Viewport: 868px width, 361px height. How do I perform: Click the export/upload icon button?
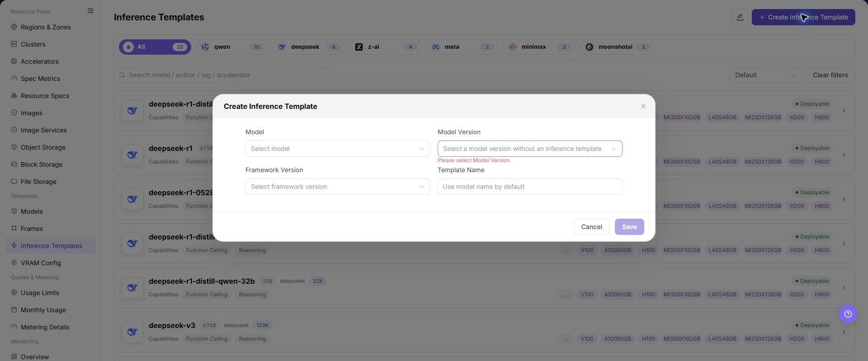(x=740, y=17)
